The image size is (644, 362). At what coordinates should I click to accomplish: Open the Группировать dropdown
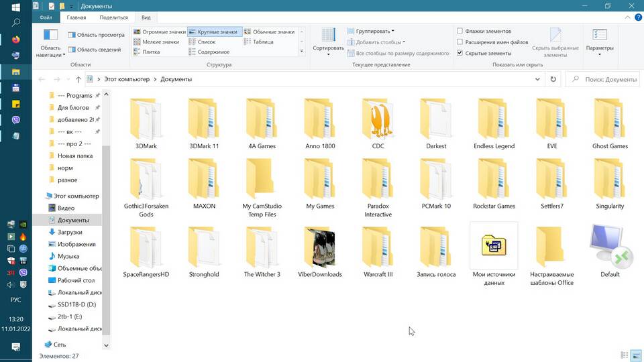pos(371,31)
